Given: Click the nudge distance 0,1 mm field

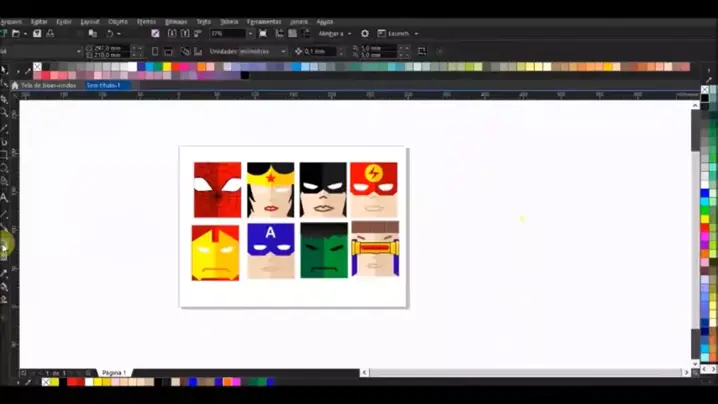Looking at the screenshot, I should click(x=321, y=51).
